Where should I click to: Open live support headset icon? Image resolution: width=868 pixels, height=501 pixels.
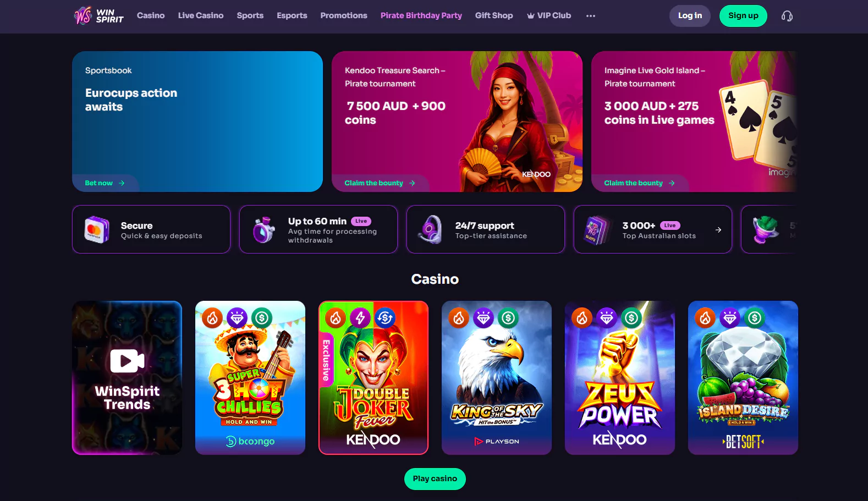click(787, 16)
